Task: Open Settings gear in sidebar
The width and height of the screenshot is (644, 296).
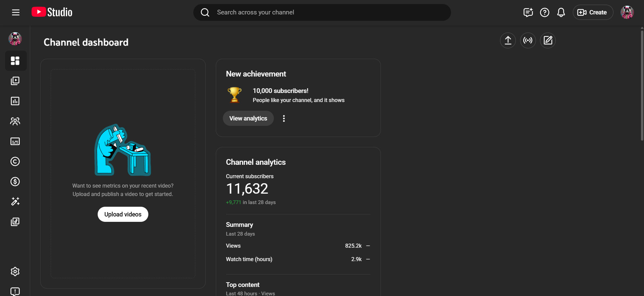Action: 15,272
